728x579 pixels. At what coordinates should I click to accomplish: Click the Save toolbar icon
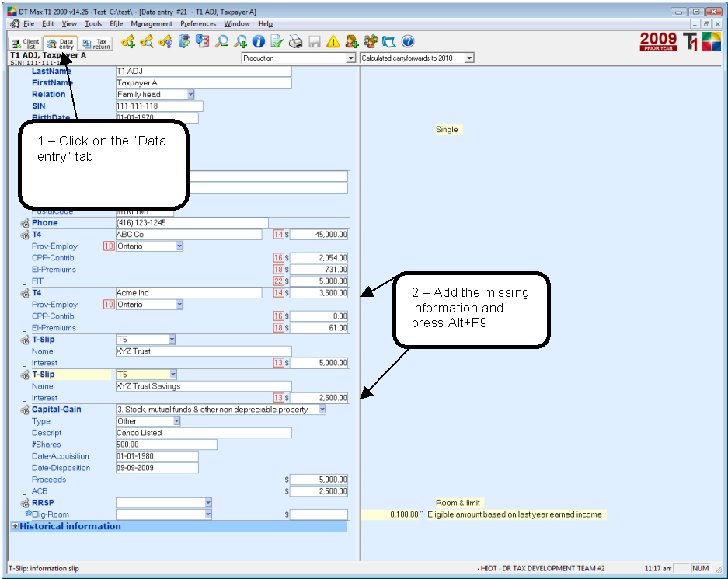pyautogui.click(x=315, y=42)
